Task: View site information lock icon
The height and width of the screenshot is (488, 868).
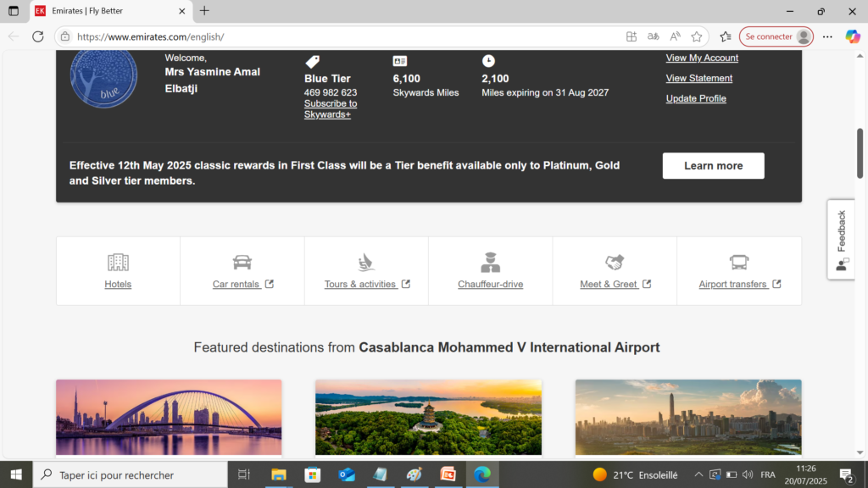Action: click(x=65, y=36)
